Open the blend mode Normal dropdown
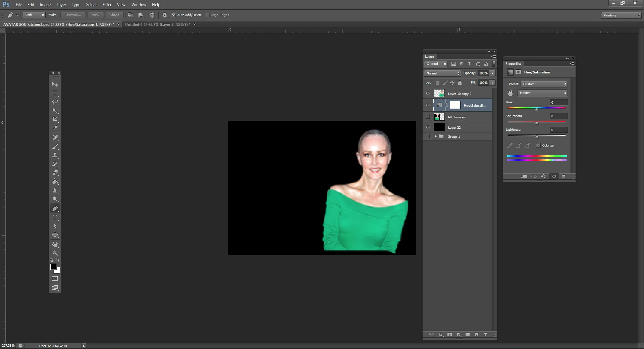The height and width of the screenshot is (349, 644). [442, 73]
